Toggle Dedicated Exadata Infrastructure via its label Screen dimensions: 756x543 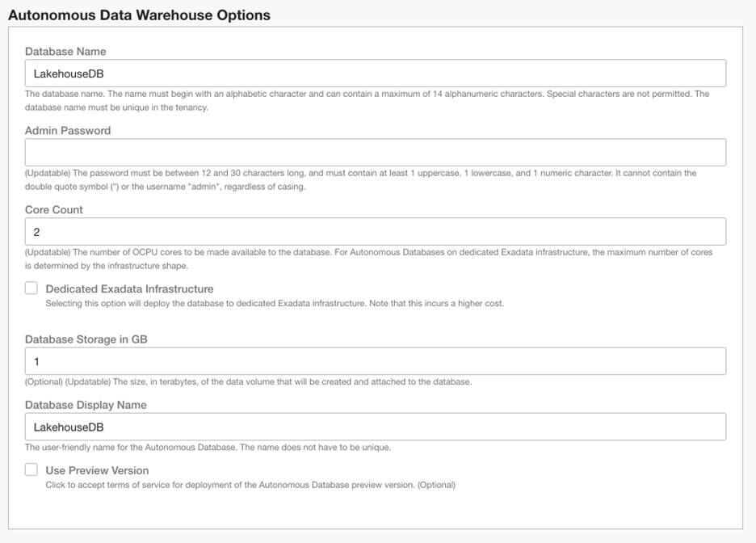[129, 288]
